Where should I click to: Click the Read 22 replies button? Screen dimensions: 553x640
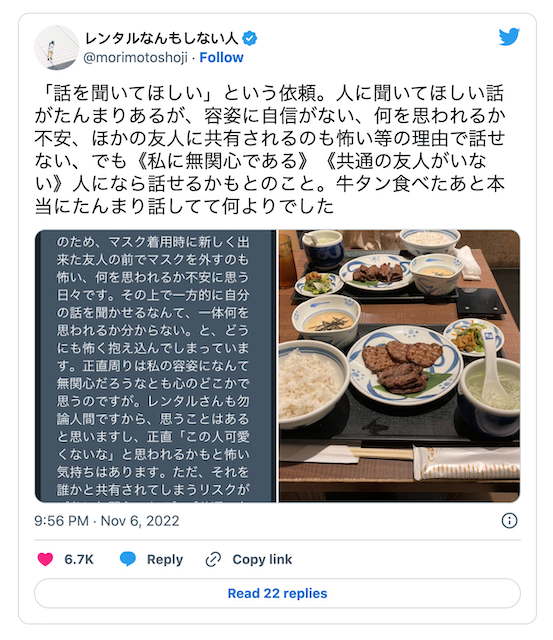(277, 593)
